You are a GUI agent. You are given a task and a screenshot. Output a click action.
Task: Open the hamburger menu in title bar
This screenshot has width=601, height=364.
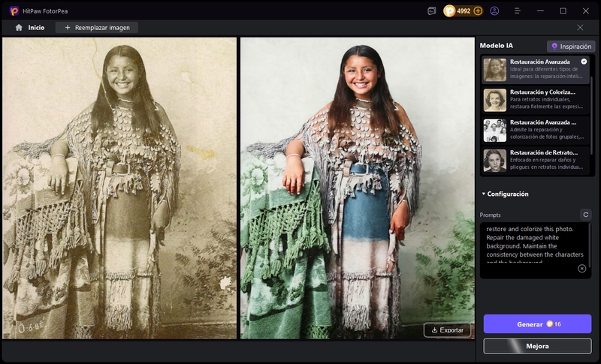click(x=517, y=11)
